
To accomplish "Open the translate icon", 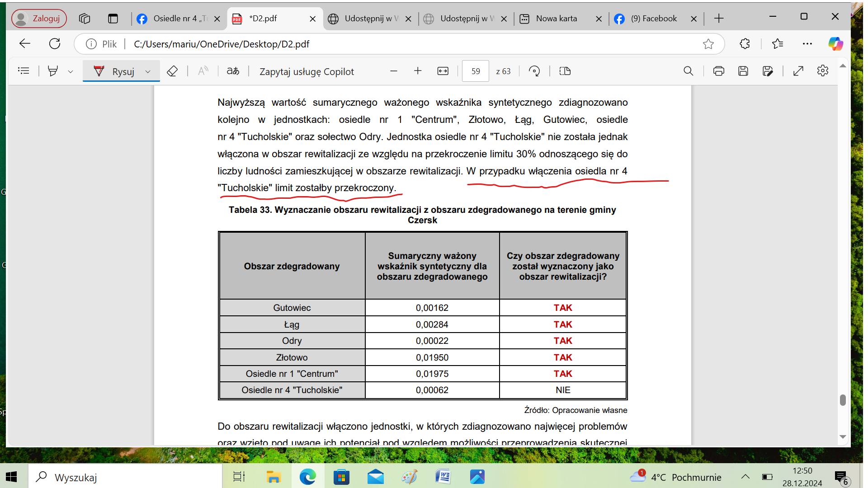I will coord(233,71).
